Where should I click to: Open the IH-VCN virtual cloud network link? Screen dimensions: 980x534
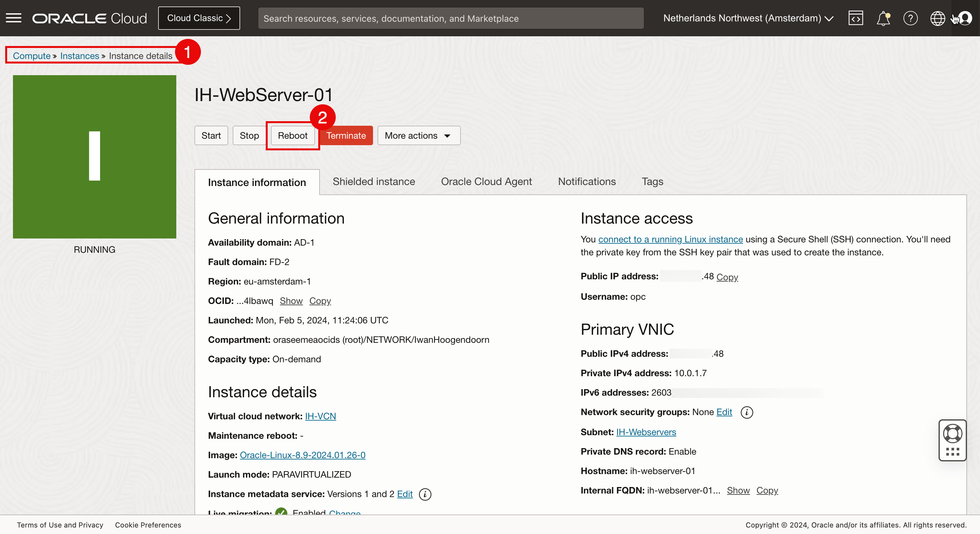point(320,416)
